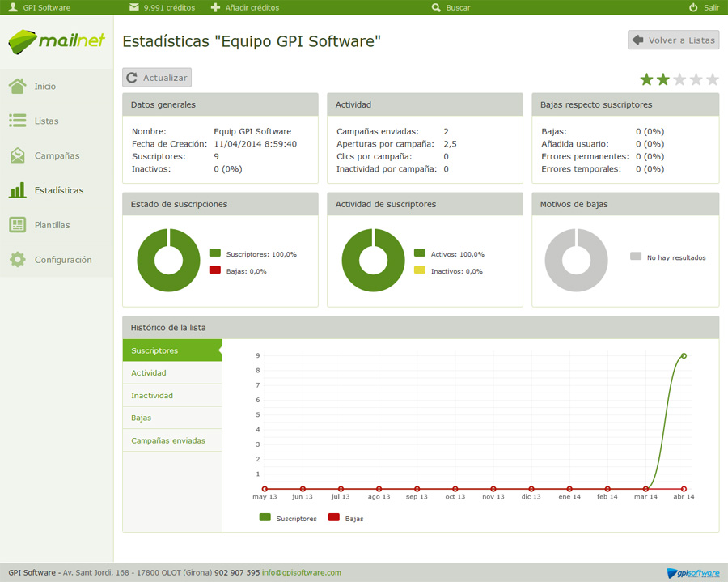Image resolution: width=728 pixels, height=582 pixels.
Task: Open the Inicio section
Action: (45, 87)
